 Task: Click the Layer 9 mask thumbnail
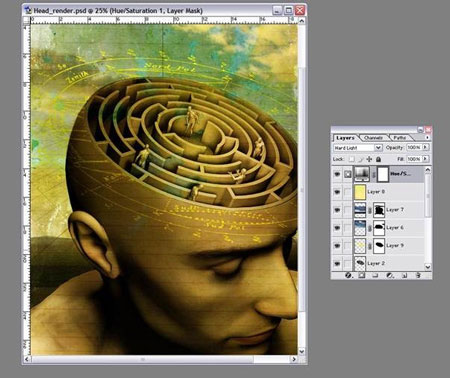pos(379,246)
